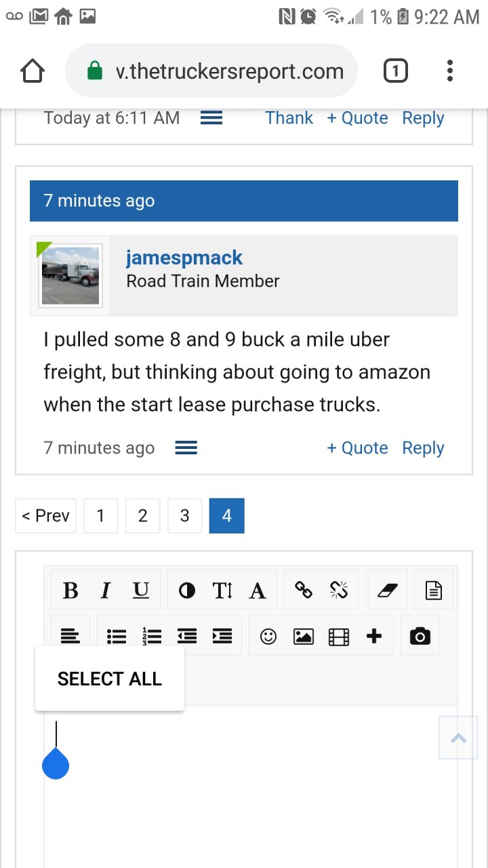The height and width of the screenshot is (868, 488).
Task: Click the remove formatting eraser
Action: pos(386,591)
